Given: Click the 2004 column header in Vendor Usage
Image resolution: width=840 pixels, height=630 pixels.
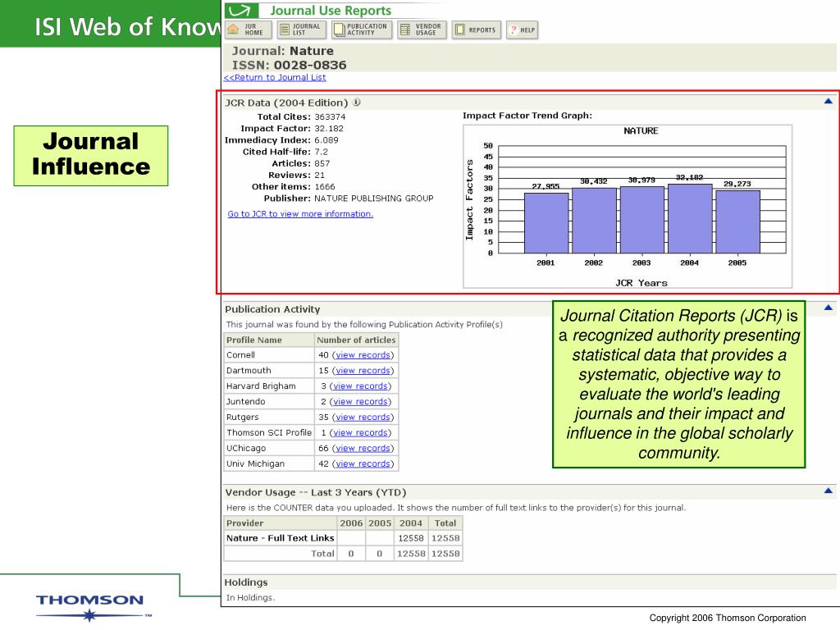Looking at the screenshot, I should tap(411, 523).
